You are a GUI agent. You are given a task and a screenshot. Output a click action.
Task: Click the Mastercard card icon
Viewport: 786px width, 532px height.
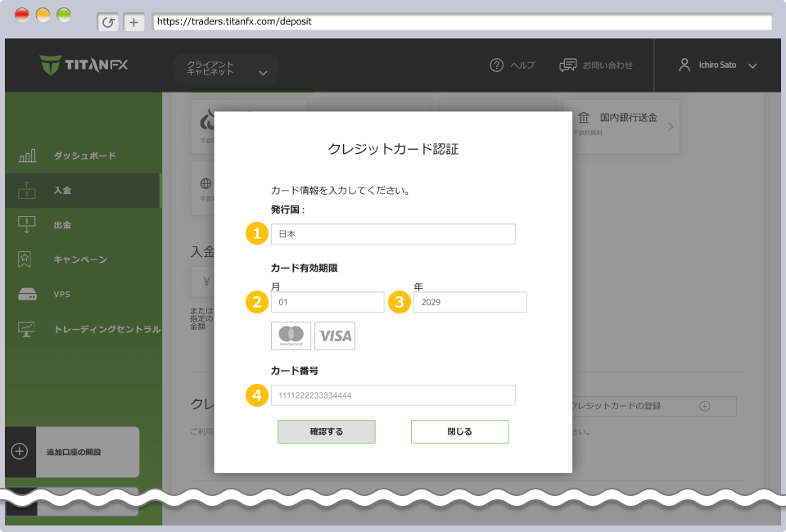click(291, 336)
